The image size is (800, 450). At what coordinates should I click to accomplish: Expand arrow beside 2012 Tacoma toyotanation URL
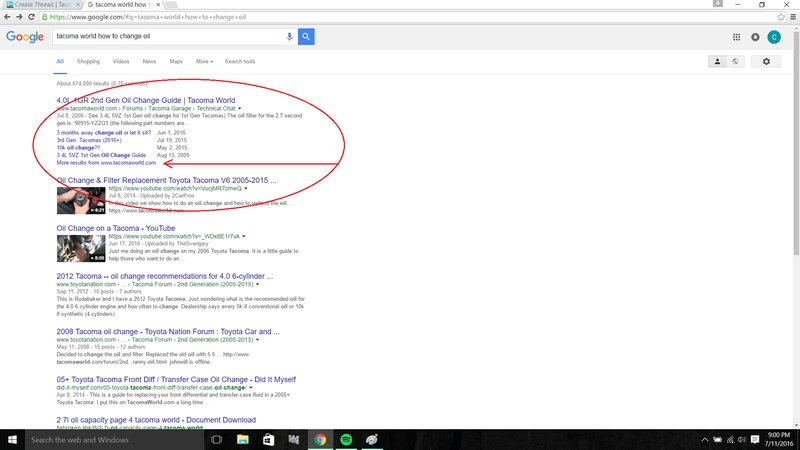(257, 285)
